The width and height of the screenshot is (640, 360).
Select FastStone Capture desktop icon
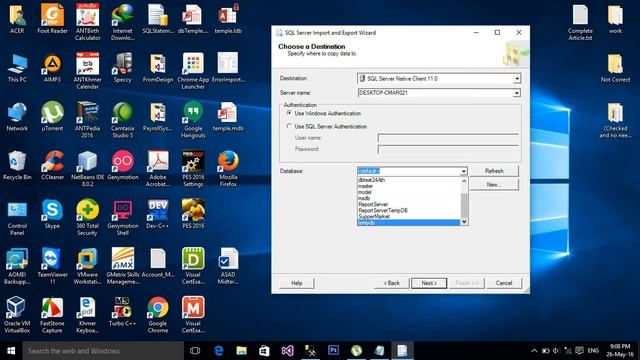[x=52, y=314]
